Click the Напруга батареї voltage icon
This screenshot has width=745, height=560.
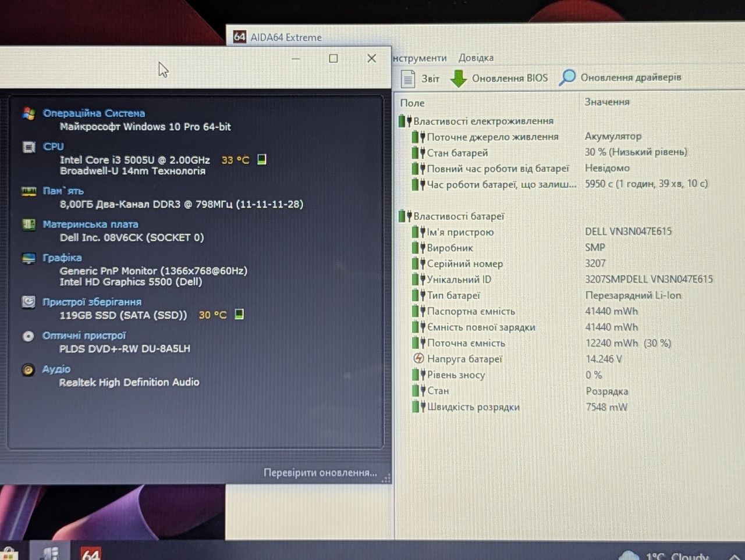(418, 359)
